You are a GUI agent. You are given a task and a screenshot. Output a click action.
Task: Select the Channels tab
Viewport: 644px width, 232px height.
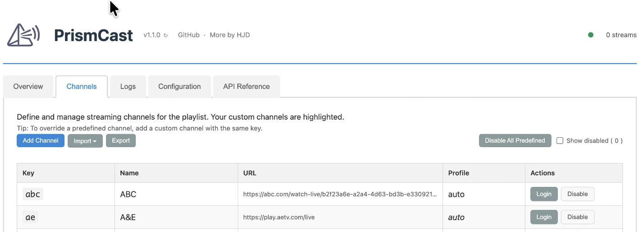(x=82, y=87)
